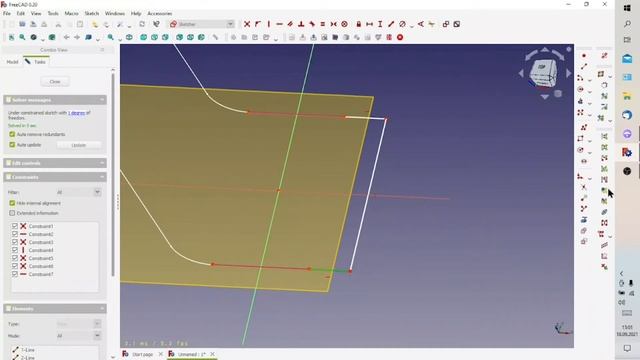The width and height of the screenshot is (640, 360).
Task: Uncheck the Constraint4 checkbox
Action: [x=15, y=250]
